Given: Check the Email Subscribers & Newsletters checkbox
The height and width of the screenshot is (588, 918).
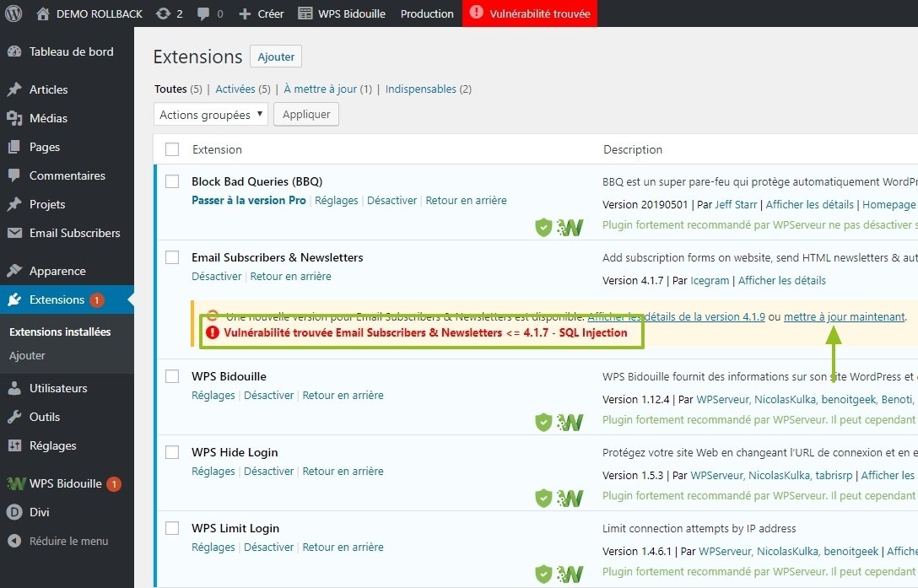Looking at the screenshot, I should [172, 257].
